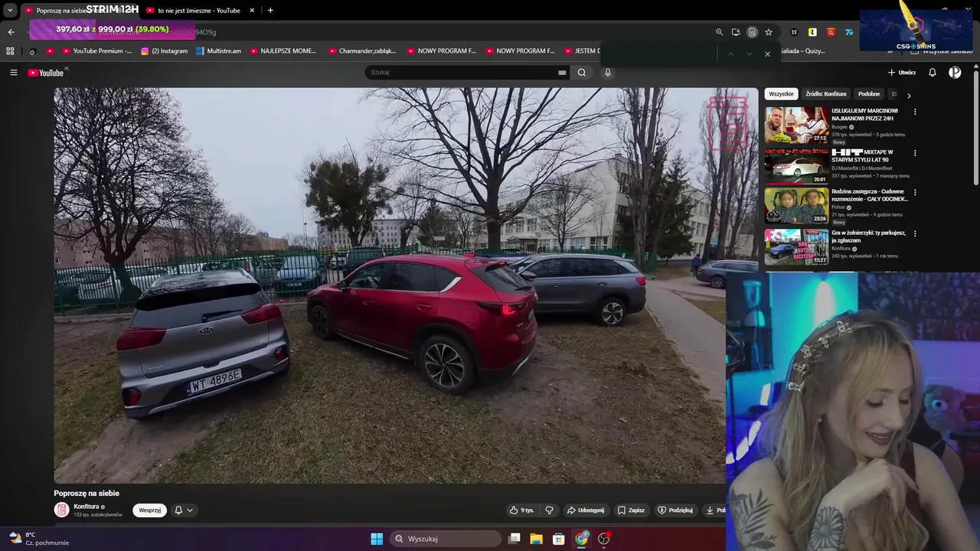Open the on-screen keyboard icon in search

(x=562, y=73)
